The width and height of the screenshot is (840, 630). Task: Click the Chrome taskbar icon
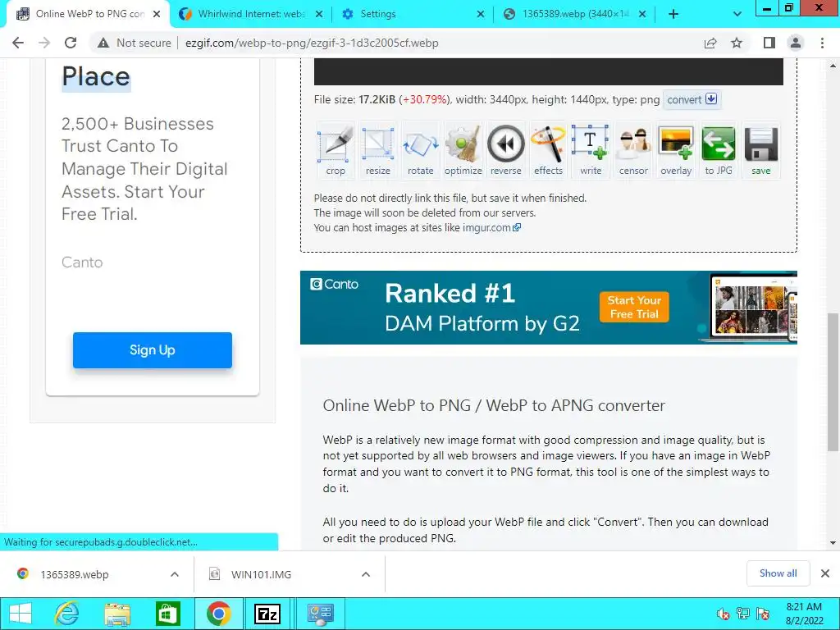[x=218, y=614]
